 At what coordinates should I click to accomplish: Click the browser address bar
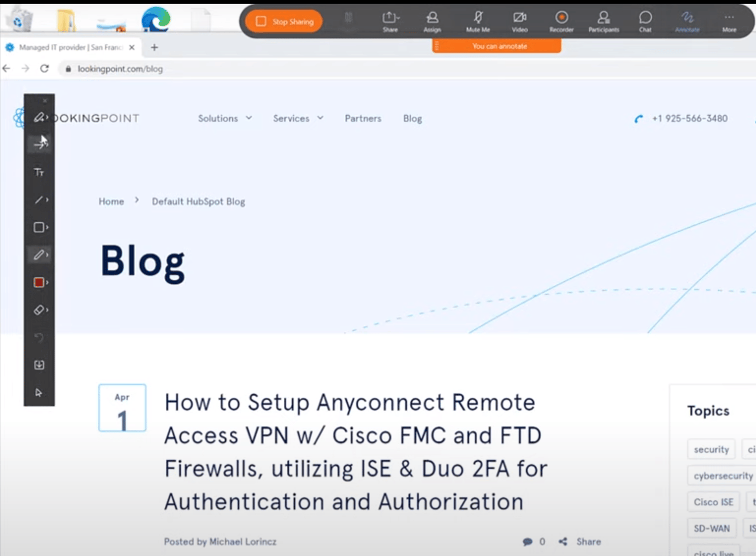[x=121, y=69]
